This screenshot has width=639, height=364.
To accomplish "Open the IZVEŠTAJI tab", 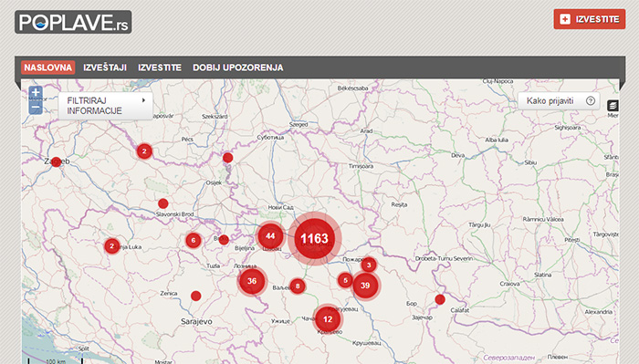I will click(105, 68).
